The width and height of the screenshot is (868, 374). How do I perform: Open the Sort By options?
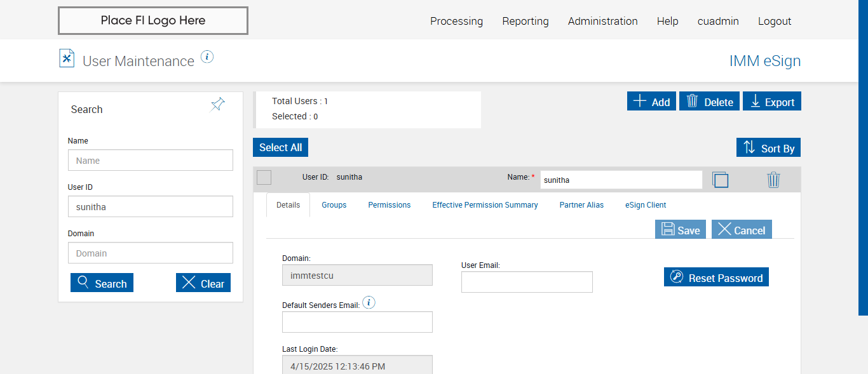(x=768, y=148)
